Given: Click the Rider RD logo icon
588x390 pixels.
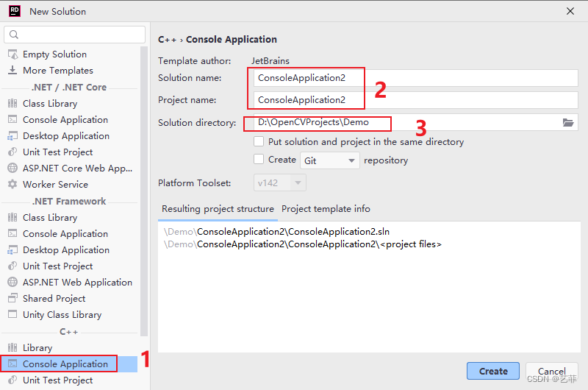Looking at the screenshot, I should tap(14, 11).
